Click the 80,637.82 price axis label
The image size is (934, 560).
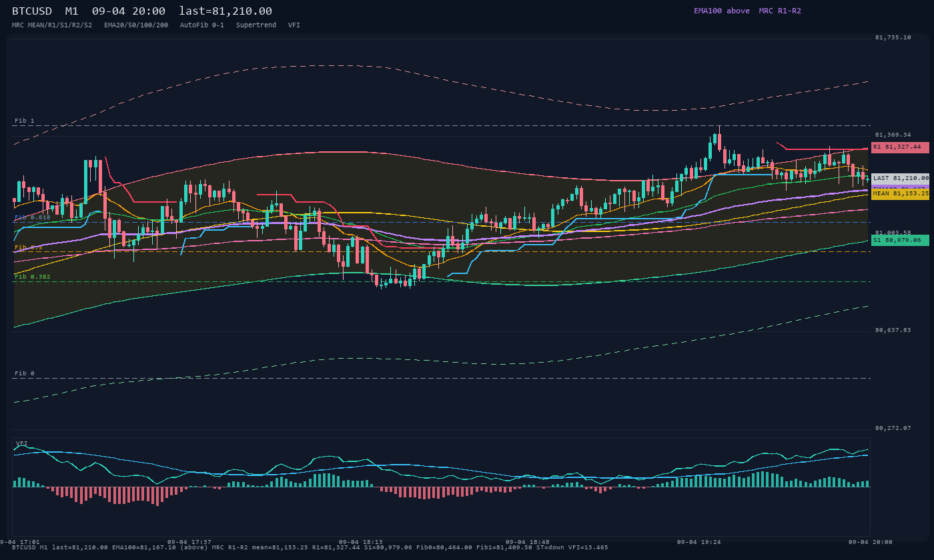pyautogui.click(x=893, y=330)
